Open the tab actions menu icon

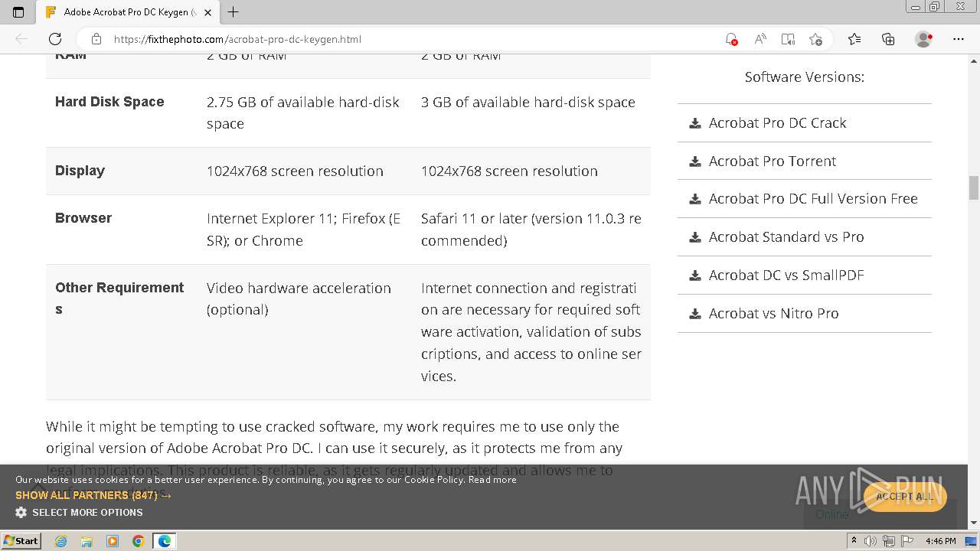coord(18,12)
